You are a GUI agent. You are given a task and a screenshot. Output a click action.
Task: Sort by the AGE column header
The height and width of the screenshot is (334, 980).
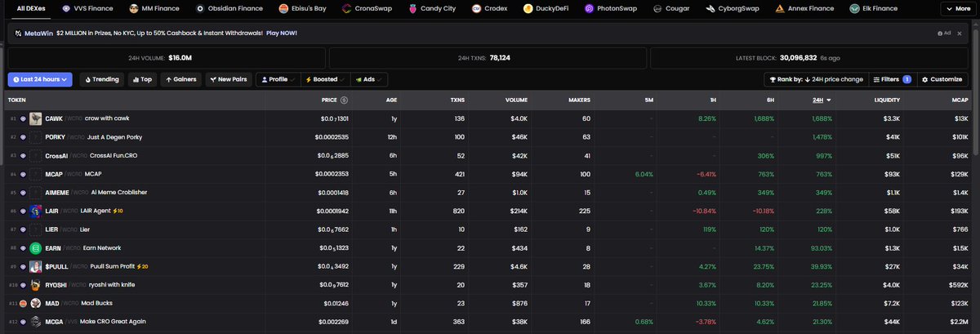coord(391,100)
